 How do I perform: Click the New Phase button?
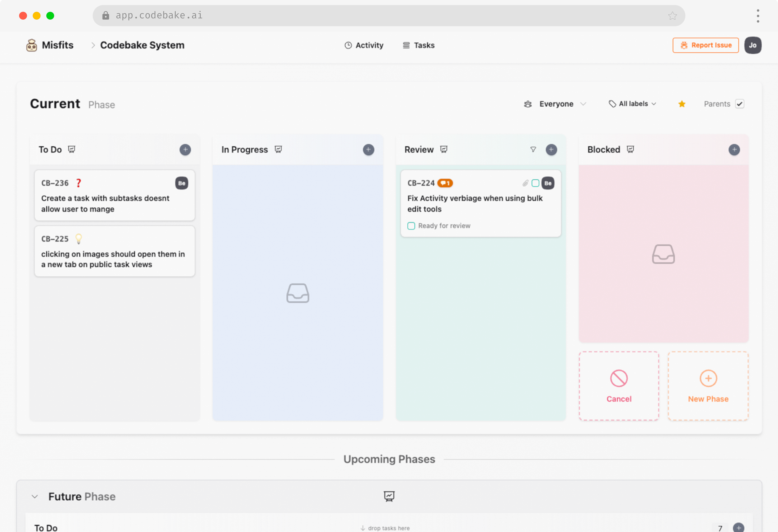tap(708, 386)
